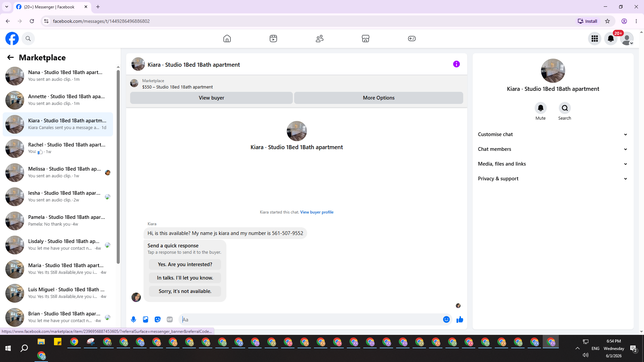
Task: Click the $550 Studio listing link
Action: pos(177,87)
